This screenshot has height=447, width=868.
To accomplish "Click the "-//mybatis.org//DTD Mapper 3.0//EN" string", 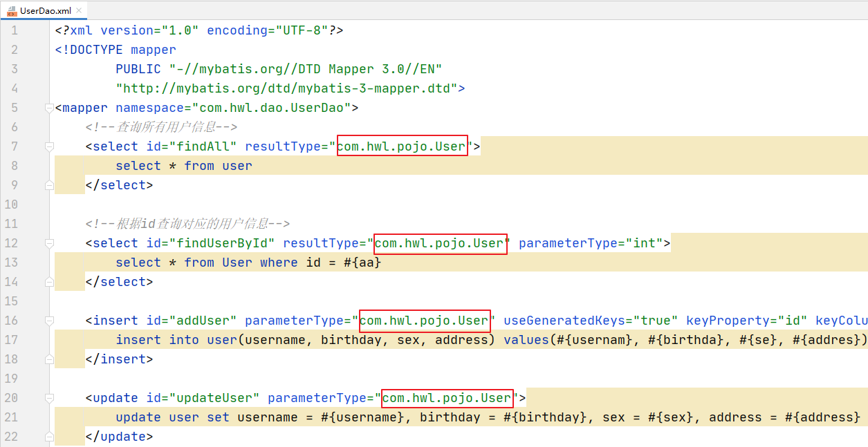I will [x=306, y=69].
